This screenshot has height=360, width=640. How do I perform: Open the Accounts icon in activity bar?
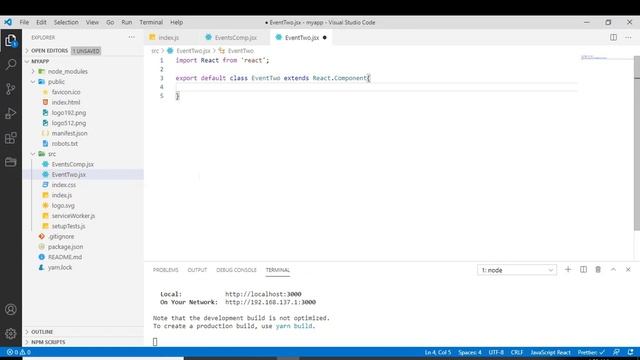coord(11,309)
